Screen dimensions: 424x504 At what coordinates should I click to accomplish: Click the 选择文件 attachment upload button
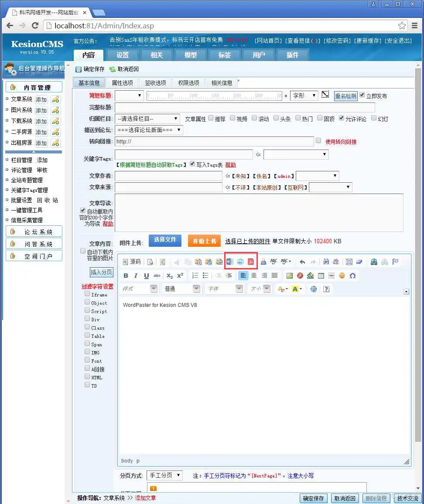[x=165, y=241]
